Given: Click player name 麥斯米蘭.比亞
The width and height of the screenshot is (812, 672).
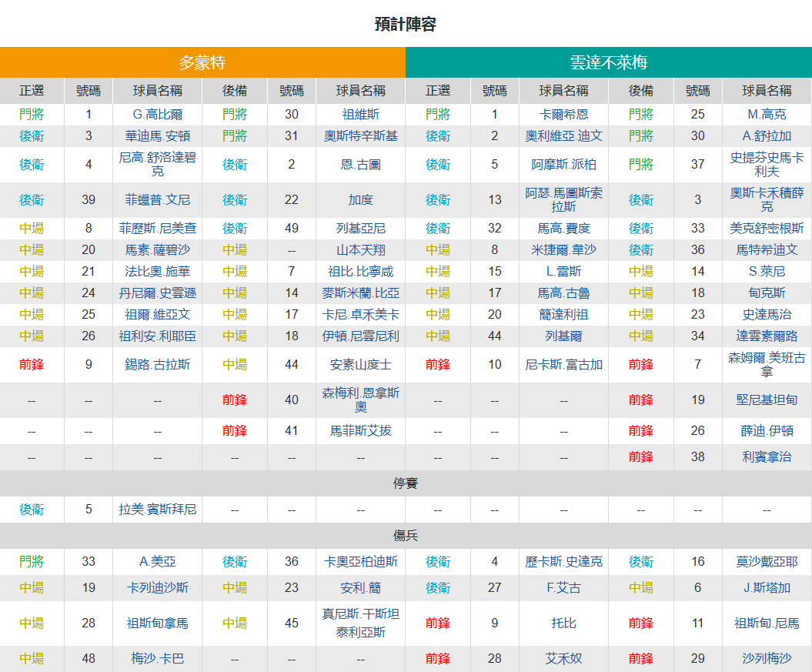Looking at the screenshot, I should [360, 293].
